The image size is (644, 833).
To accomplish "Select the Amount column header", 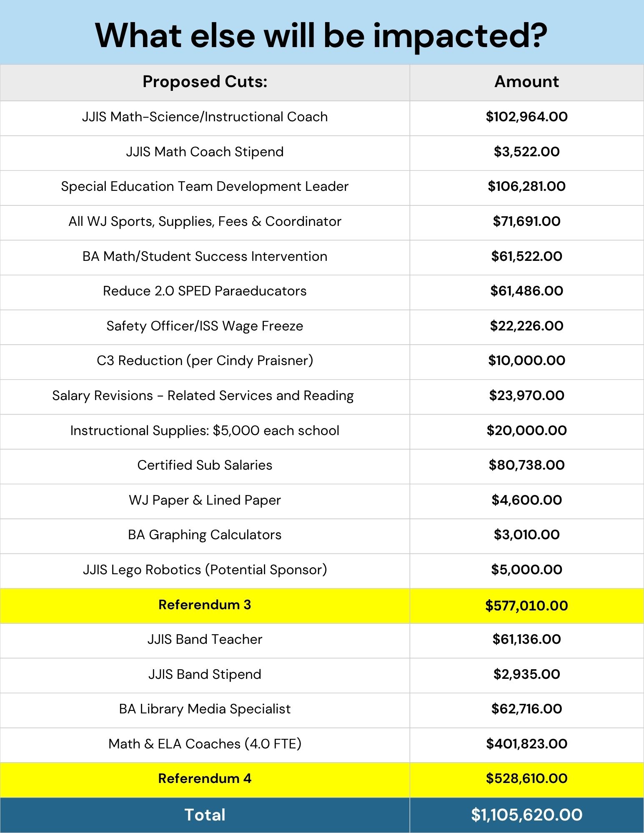I will (527, 82).
